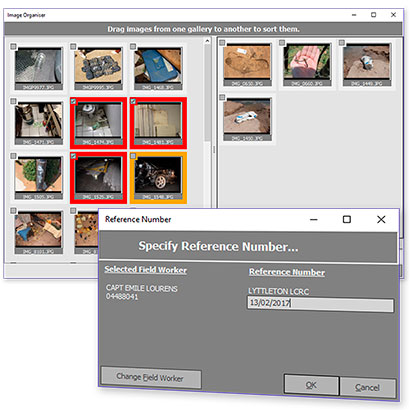The image size is (410, 410).
Task: Tick checkbox of the glass bottle thumbnail
Action: 13,46
